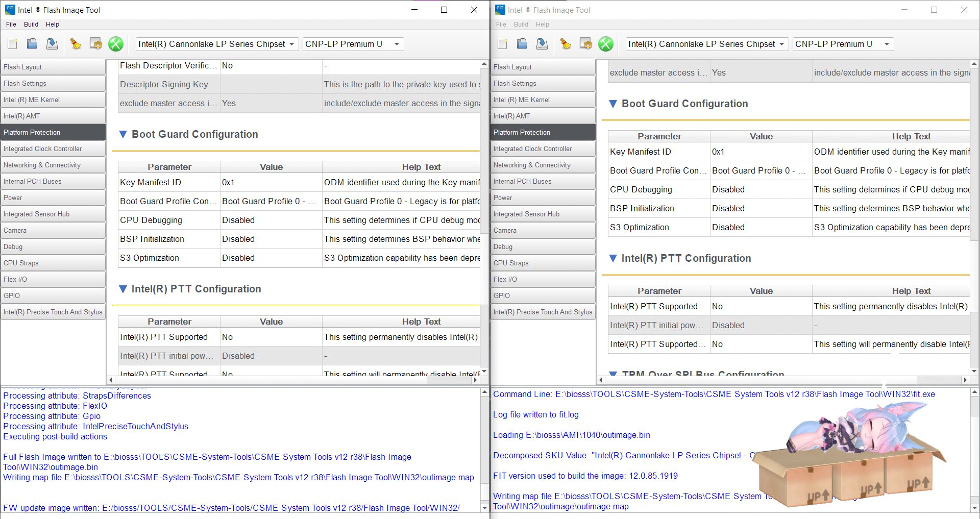The image size is (980, 519).
Task: Click Save icon in left window toolbar
Action: coord(52,44)
